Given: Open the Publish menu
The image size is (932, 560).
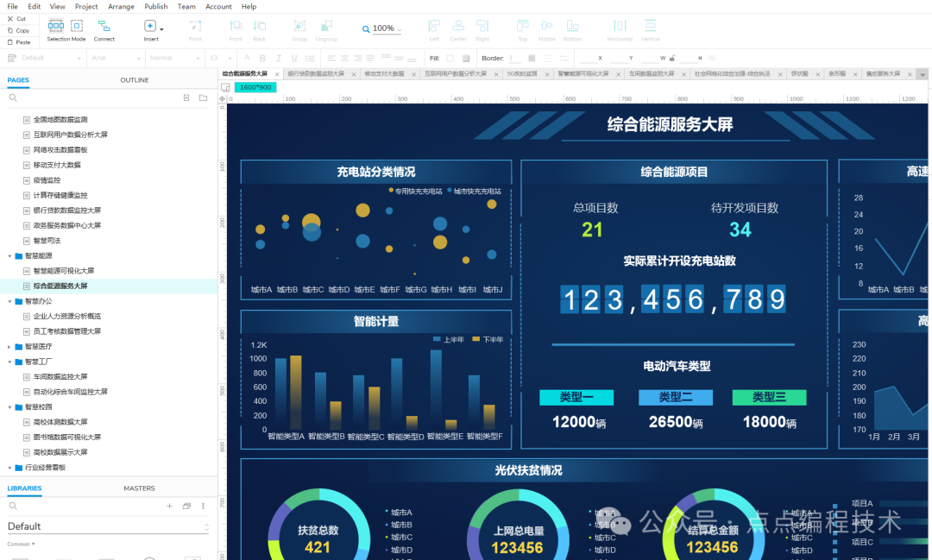Looking at the screenshot, I should click(x=155, y=7).
